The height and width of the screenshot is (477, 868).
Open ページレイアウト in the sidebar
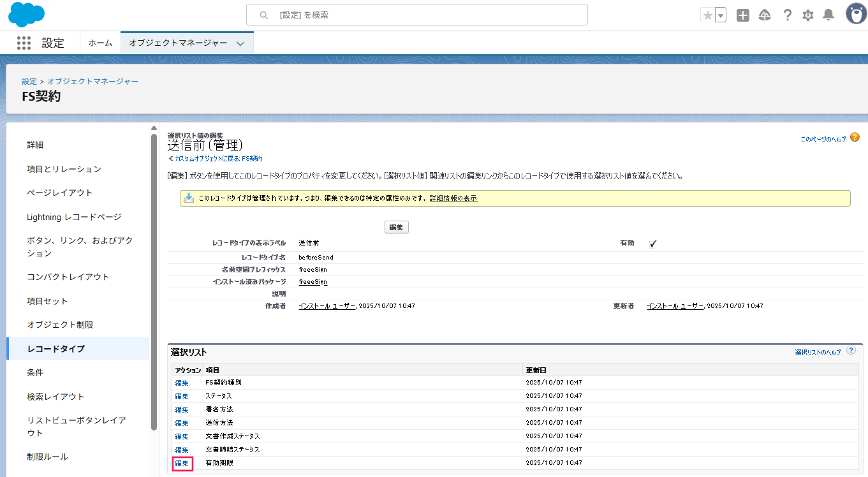[60, 193]
